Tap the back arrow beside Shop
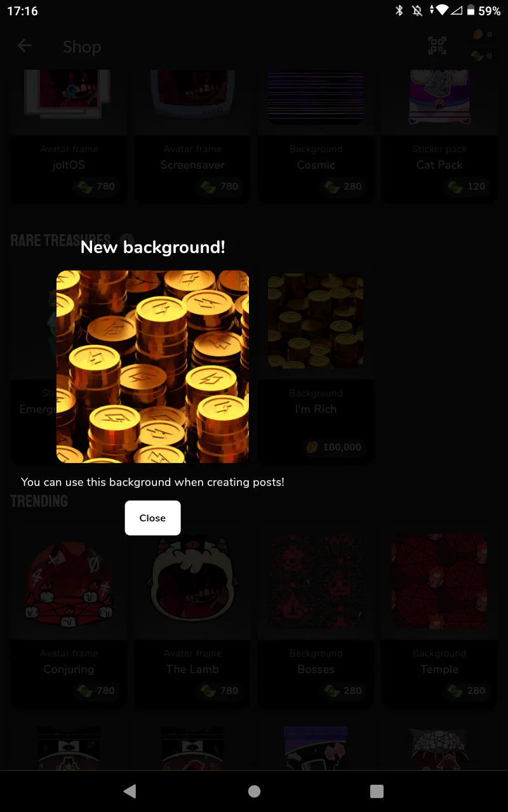The image size is (508, 812). tap(25, 46)
